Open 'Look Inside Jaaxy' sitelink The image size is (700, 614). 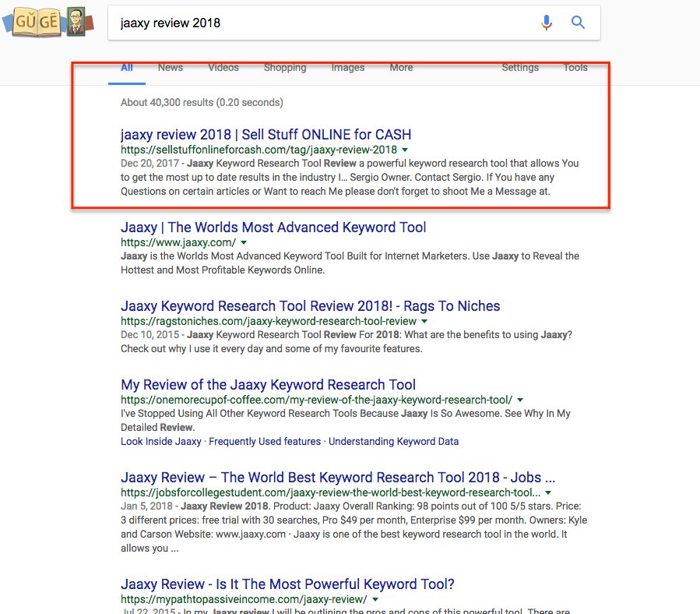(x=161, y=442)
